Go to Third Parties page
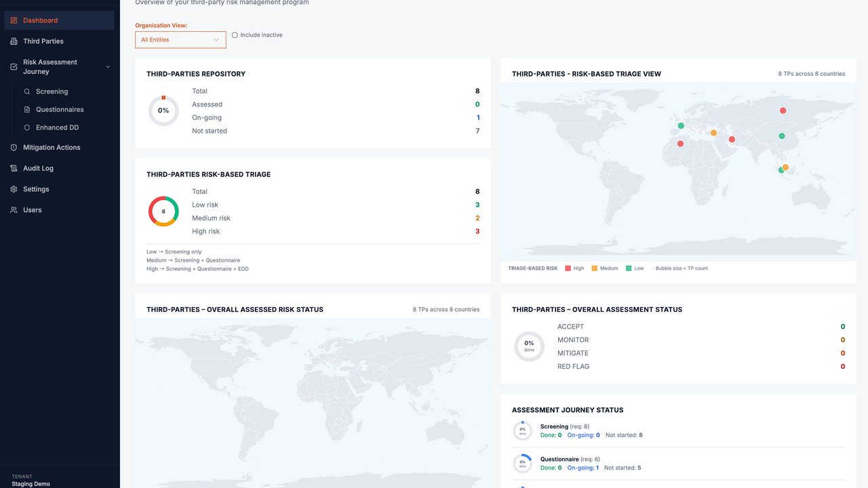The height and width of the screenshot is (488, 868). [60, 41]
